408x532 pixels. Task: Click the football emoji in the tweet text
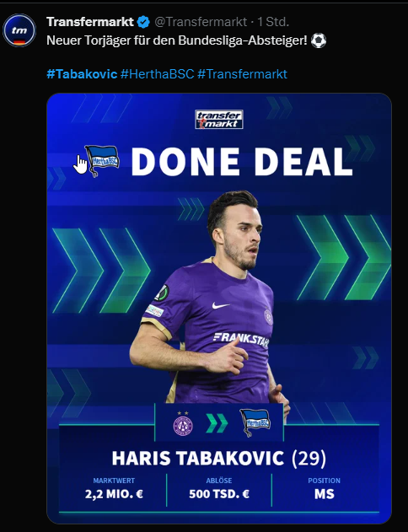point(319,40)
